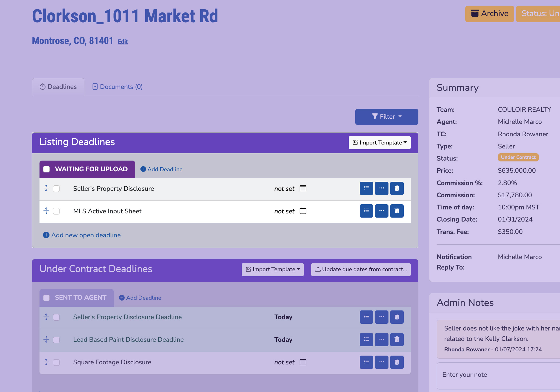Open Import Template under Under Contract Deadlines

272,269
